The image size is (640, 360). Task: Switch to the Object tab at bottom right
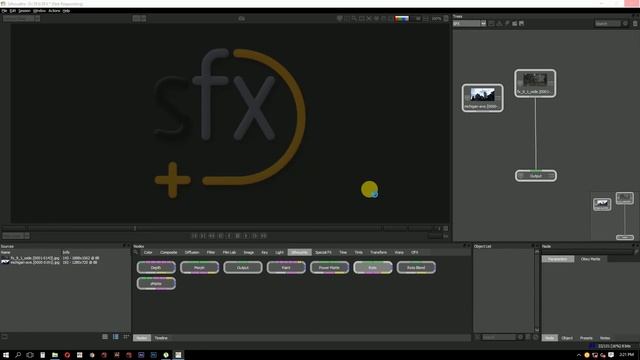[x=567, y=338]
